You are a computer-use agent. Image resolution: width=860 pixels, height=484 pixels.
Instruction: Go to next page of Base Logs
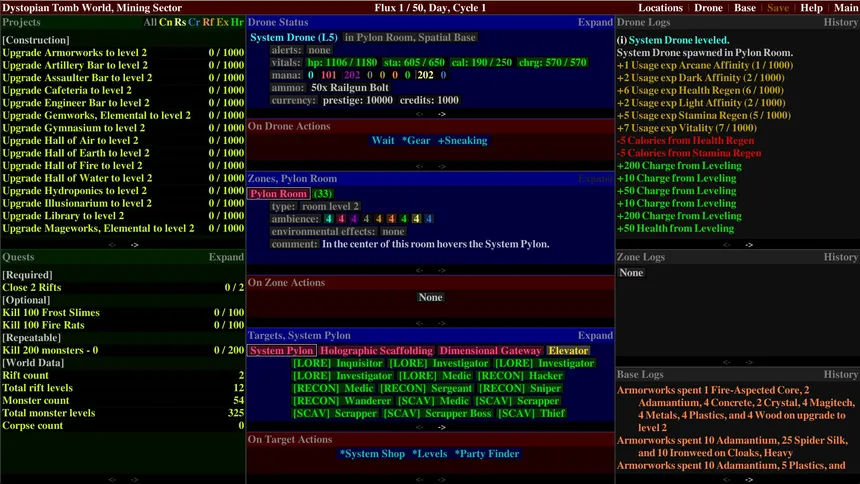(x=749, y=480)
